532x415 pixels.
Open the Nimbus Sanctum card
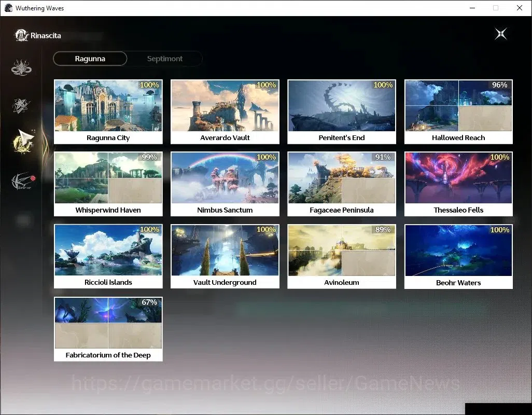[225, 184]
